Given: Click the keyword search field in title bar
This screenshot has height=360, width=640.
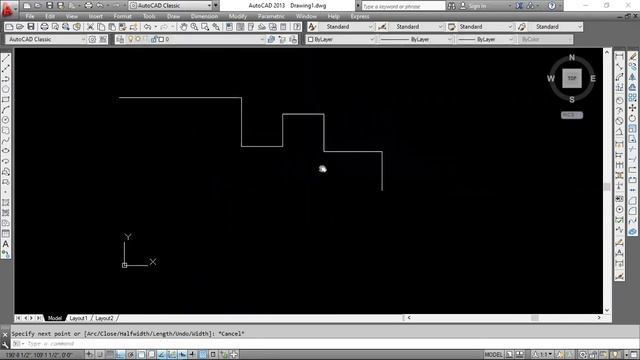Looking at the screenshot, I should (403, 6).
